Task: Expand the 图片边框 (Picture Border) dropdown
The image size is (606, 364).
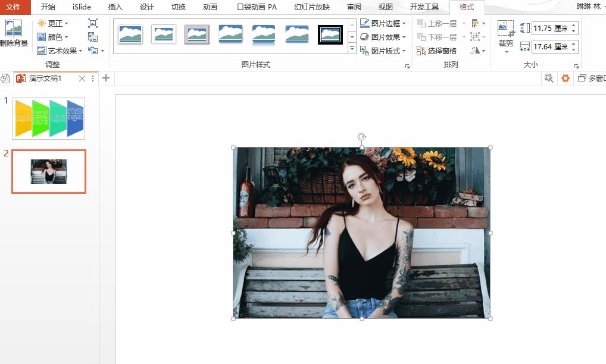Action: [404, 23]
